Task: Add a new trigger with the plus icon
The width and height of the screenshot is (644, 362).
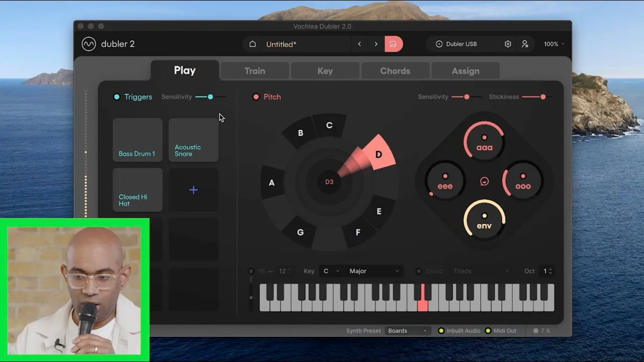Action: coord(193,190)
